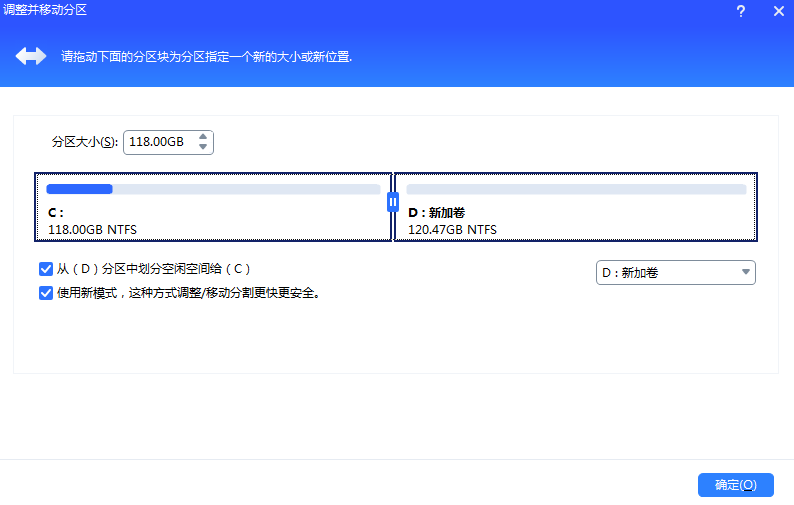Click the 分区大小(S) label
The width and height of the screenshot is (794, 505).
pyautogui.click(x=85, y=142)
